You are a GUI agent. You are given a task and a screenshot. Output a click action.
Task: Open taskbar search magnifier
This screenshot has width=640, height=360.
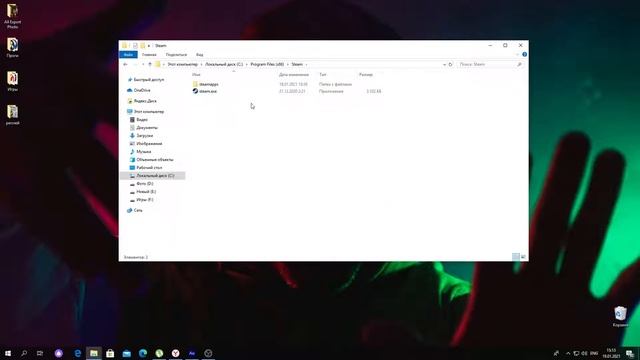tap(24, 353)
